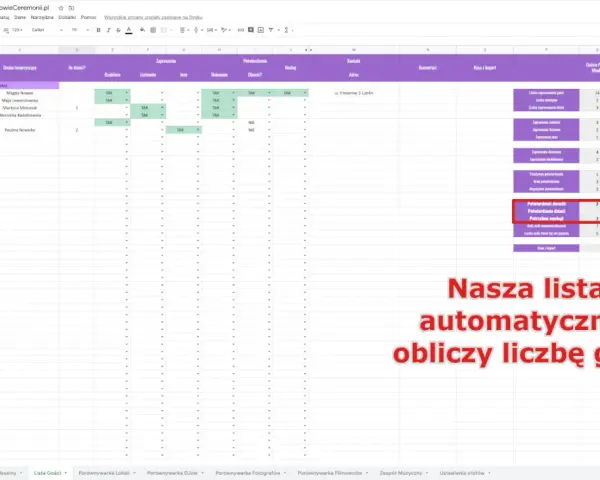Open Porównywarka Lokali tab dropdown arrow
This screenshot has width=600, height=480.
[x=134, y=473]
